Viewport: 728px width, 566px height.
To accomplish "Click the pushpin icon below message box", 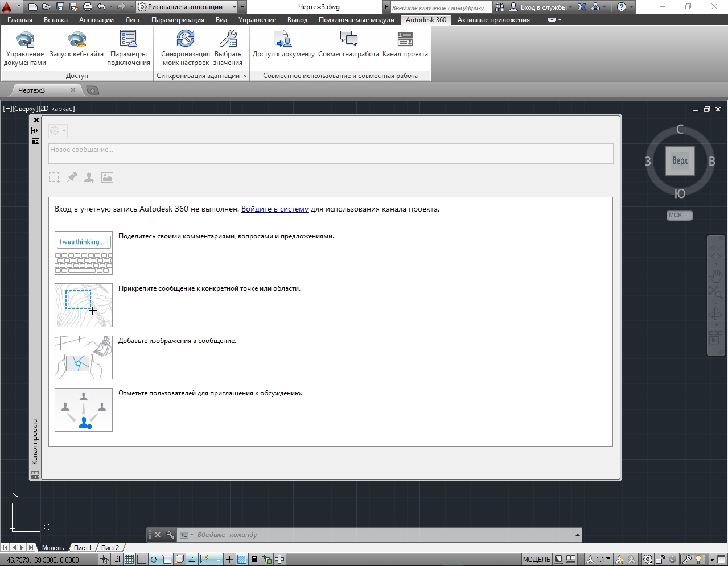I will click(x=72, y=177).
